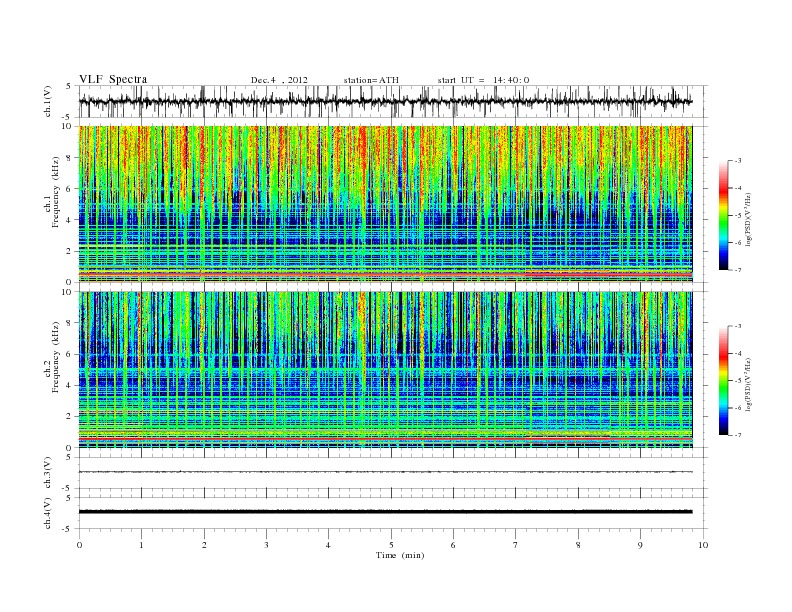The image size is (792, 612).
Task: Click the "8" kHz tick on ch.2 spectrogram
Action: 69,323
